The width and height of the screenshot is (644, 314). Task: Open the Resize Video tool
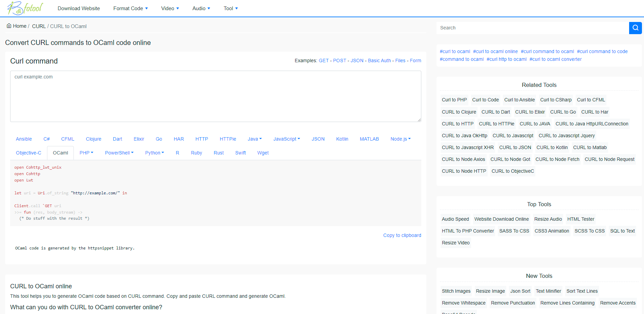[456, 243]
